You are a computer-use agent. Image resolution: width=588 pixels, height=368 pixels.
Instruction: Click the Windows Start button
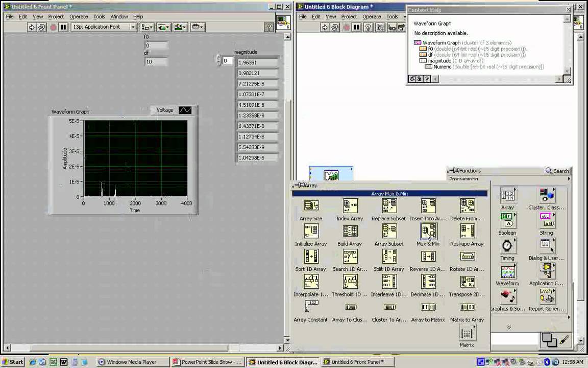coord(13,362)
